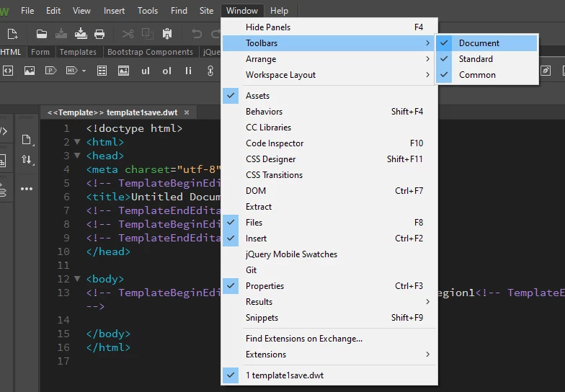Open the Site menu
Screen dimensions: 565x392
206,11
